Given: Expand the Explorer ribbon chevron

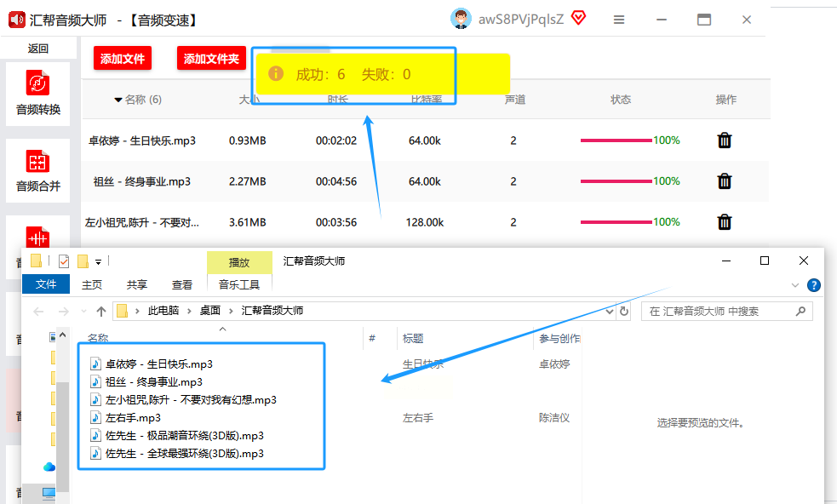Looking at the screenshot, I should [x=794, y=285].
